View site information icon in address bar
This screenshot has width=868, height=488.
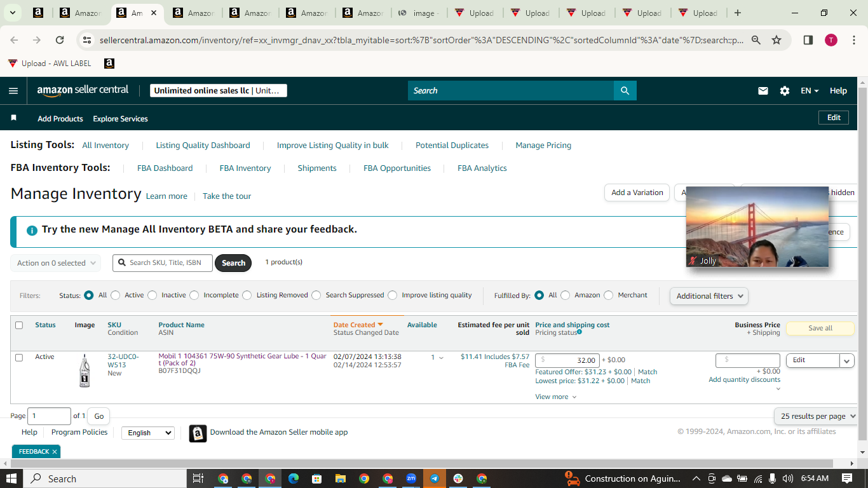coord(88,40)
